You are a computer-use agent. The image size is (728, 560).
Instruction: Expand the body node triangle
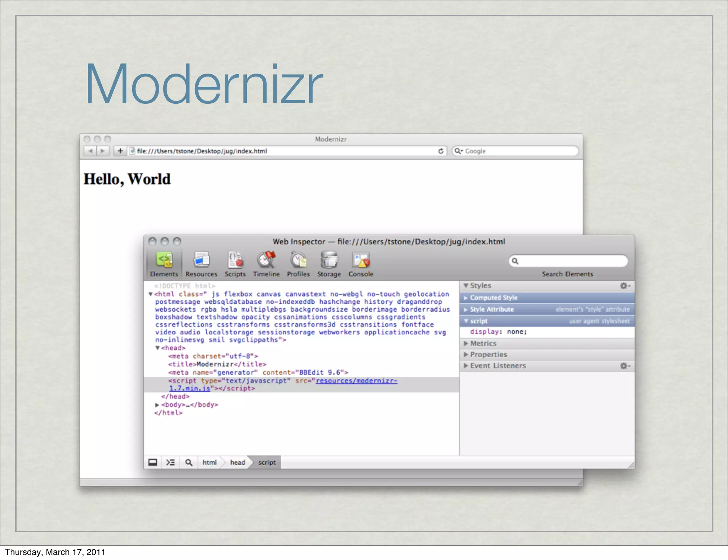(x=157, y=405)
